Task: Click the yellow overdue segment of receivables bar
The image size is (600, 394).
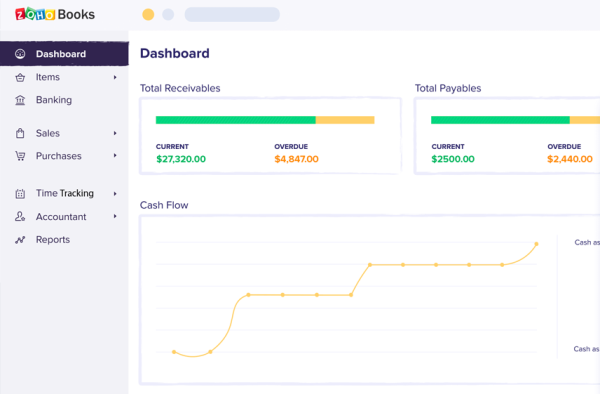Action: pyautogui.click(x=345, y=120)
